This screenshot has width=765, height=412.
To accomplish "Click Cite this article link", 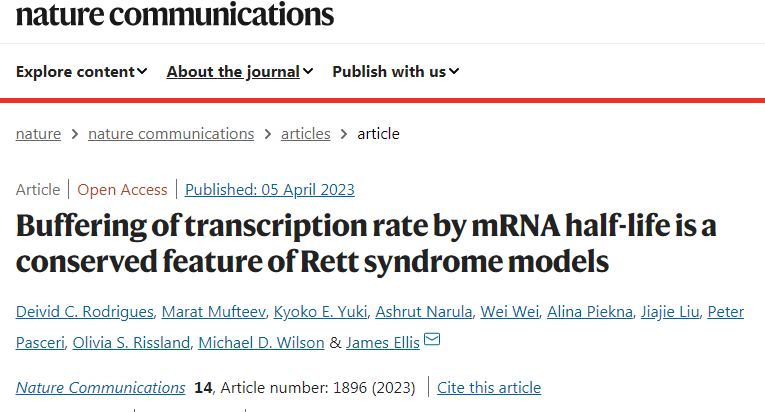I will tap(490, 387).
